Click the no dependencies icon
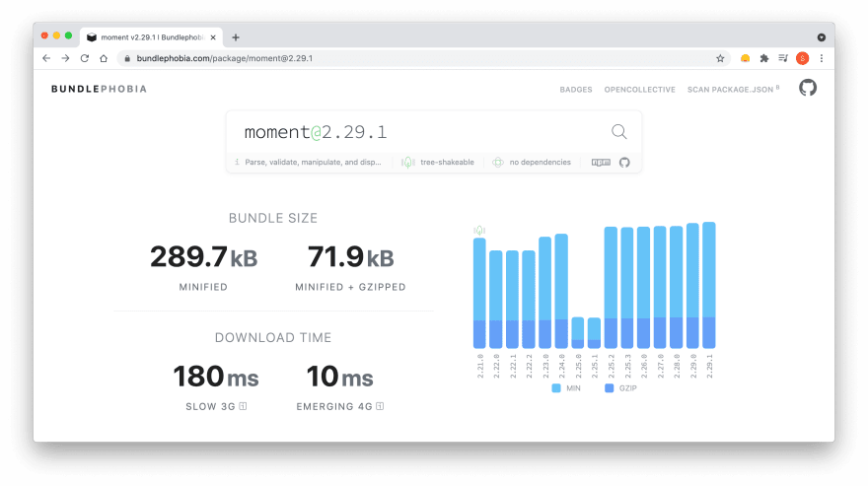Image resolution: width=868 pixels, height=486 pixels. pos(498,163)
